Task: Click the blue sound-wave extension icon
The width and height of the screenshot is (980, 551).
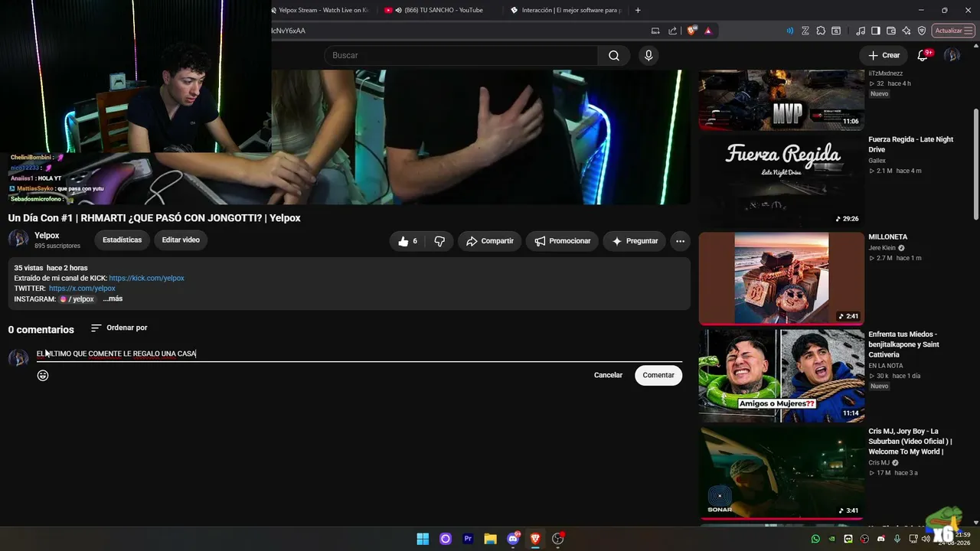Action: tap(790, 31)
